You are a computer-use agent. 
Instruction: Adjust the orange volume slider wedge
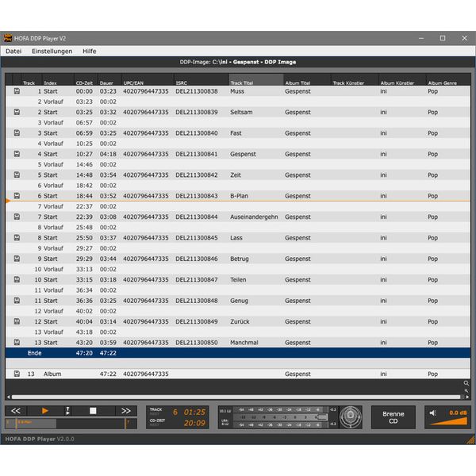click(449, 421)
